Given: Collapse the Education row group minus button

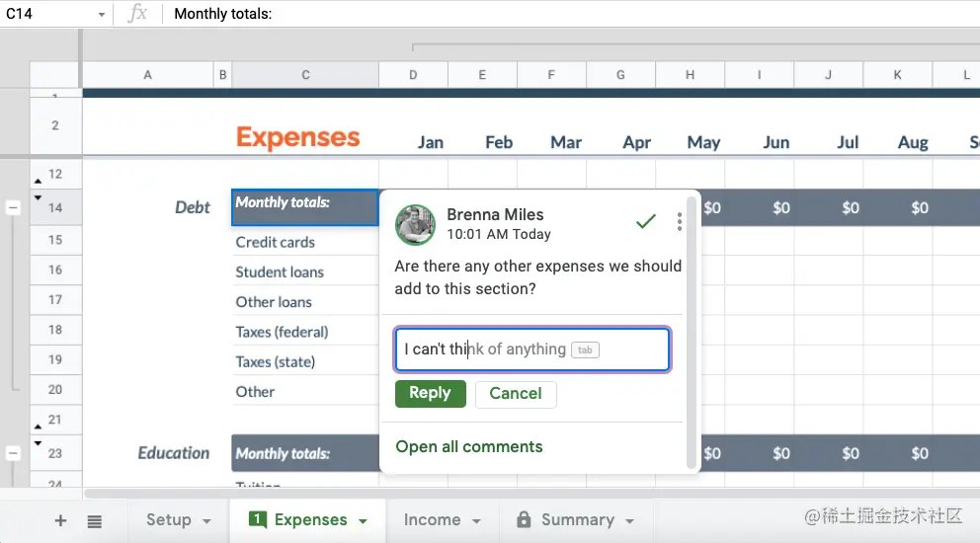Looking at the screenshot, I should 13,453.
